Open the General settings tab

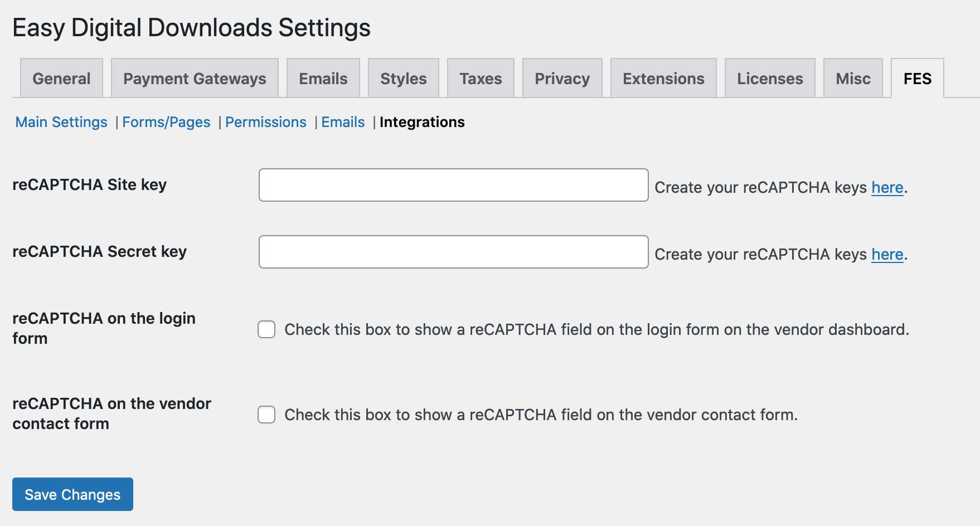tap(61, 79)
